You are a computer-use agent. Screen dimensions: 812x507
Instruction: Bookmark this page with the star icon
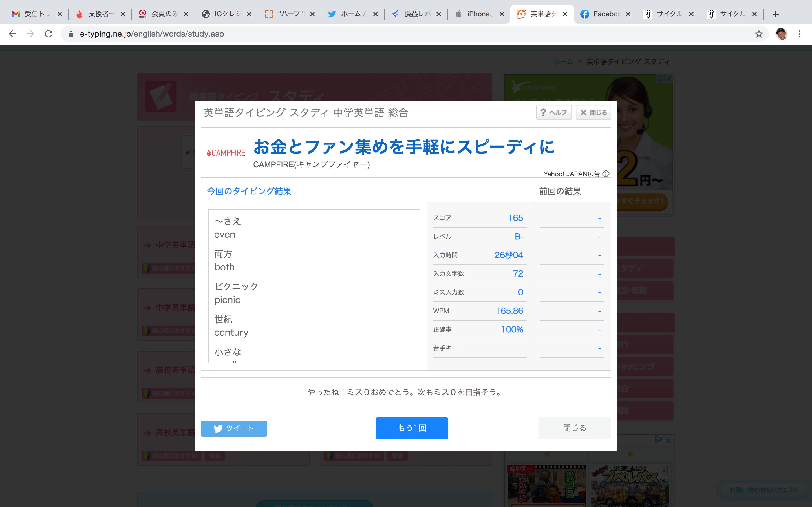click(x=759, y=34)
